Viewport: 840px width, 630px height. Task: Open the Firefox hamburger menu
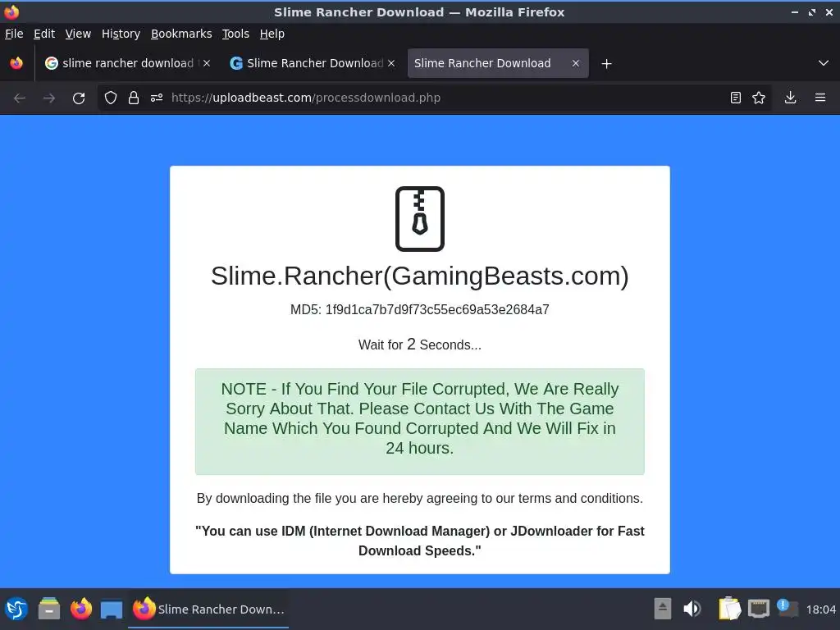point(820,98)
